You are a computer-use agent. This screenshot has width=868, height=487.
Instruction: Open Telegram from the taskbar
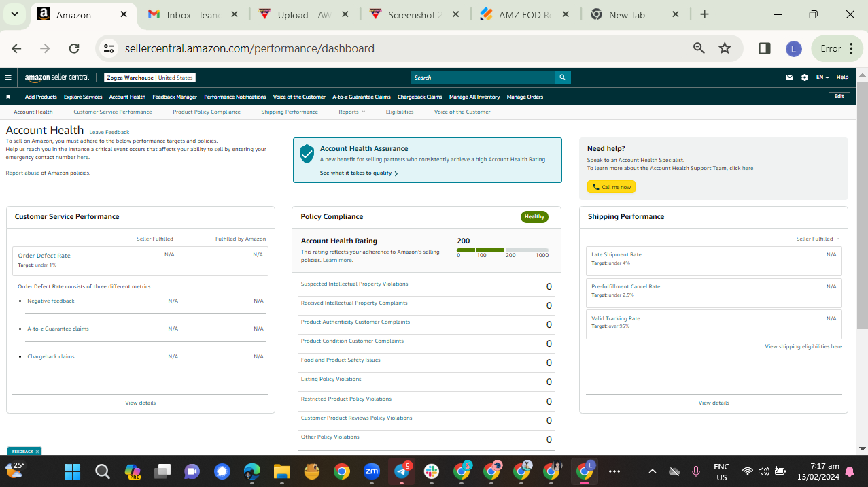click(x=401, y=471)
